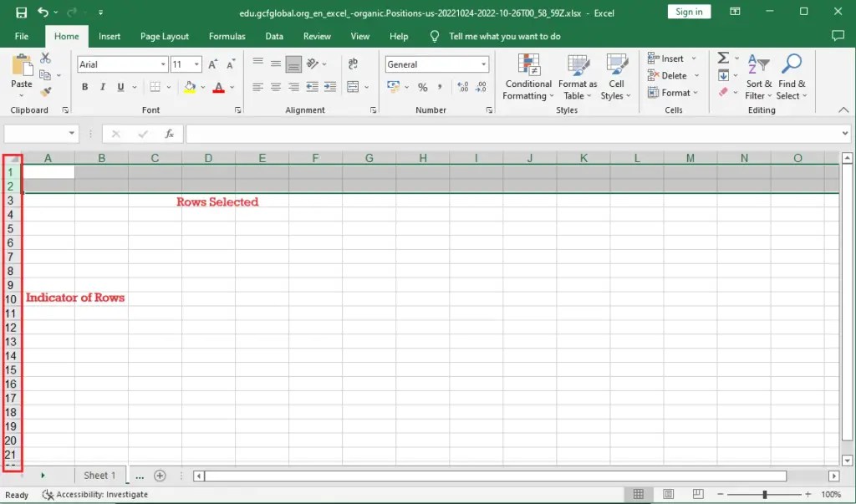Image resolution: width=856 pixels, height=504 pixels.
Task: Click the zoom slider handle
Action: coord(764,494)
